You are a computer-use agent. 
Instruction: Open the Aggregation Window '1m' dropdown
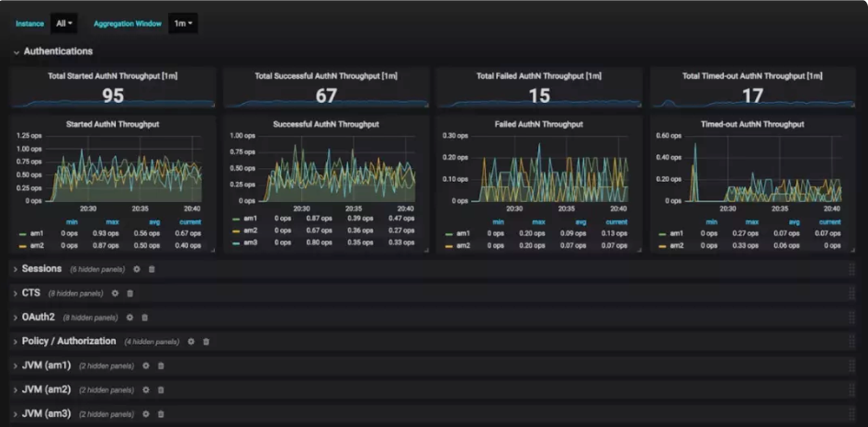(x=183, y=23)
